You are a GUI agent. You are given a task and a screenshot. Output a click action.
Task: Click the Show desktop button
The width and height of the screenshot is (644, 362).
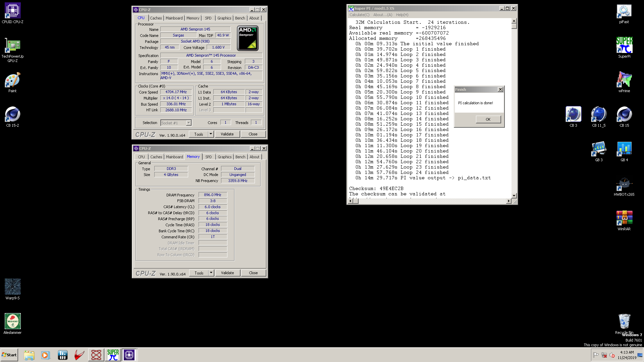(x=640, y=355)
